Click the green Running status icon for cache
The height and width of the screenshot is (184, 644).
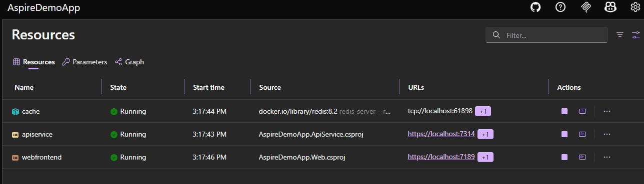click(x=114, y=112)
